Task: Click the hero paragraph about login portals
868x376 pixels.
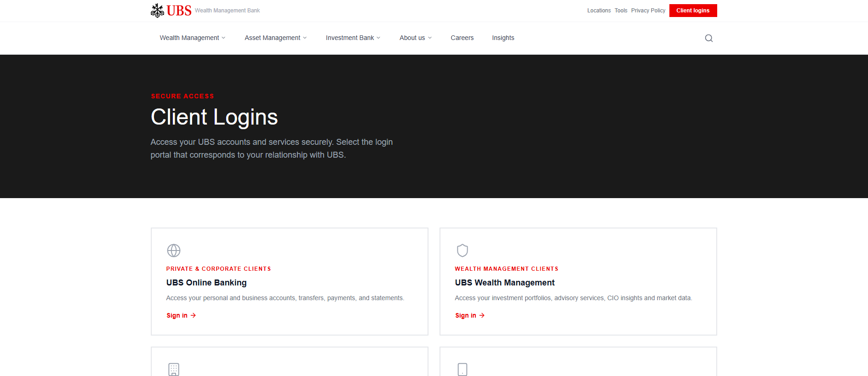Action: point(272,148)
